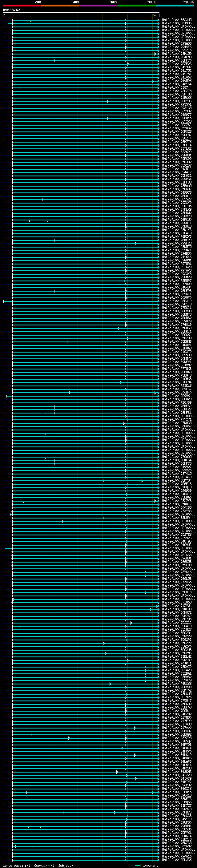Select the UniRef100_Q5ZF03 label
This screenshot has width=197, height=868.
[x=177, y=64]
